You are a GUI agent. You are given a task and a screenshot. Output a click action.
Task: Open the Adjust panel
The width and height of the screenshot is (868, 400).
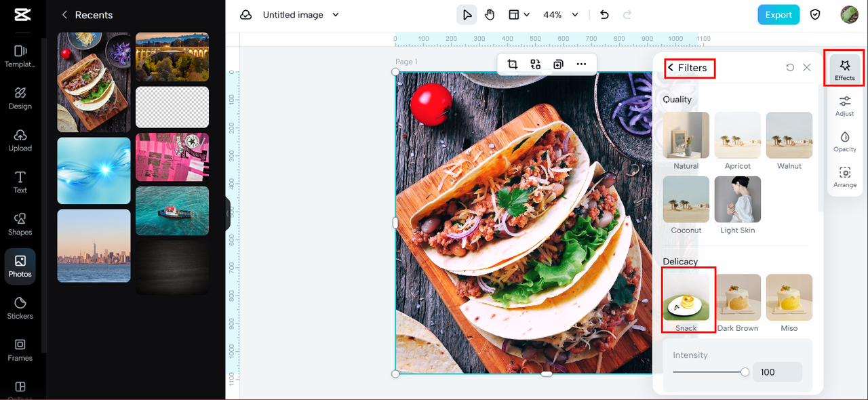pyautogui.click(x=845, y=106)
